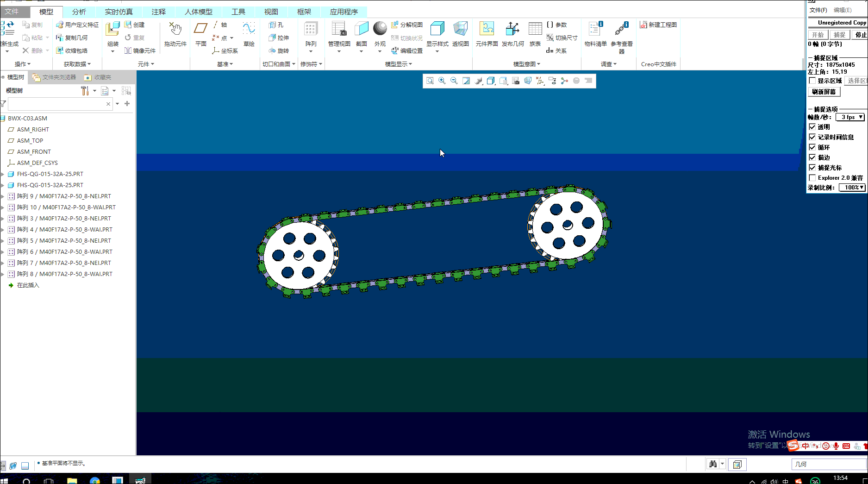Click the Zoom In magnifier icon
The width and height of the screenshot is (868, 484).
442,81
